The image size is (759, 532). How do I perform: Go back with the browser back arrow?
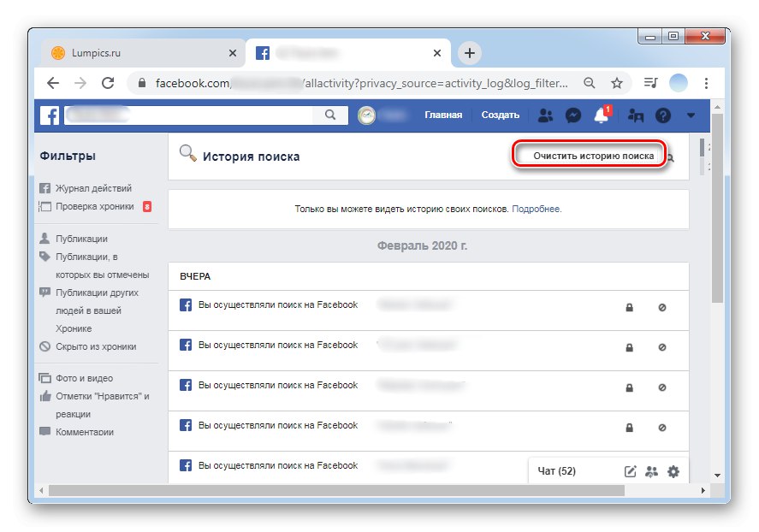53,83
